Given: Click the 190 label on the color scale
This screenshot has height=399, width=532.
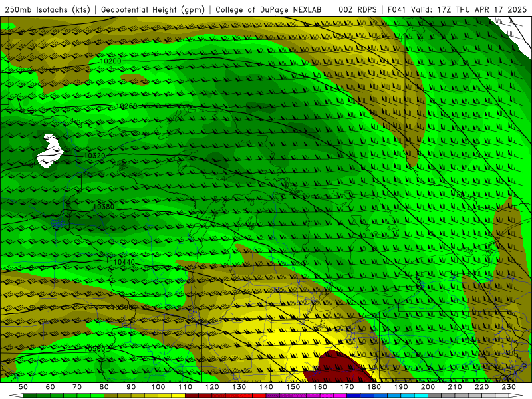Looking at the screenshot, I should tap(401, 387).
